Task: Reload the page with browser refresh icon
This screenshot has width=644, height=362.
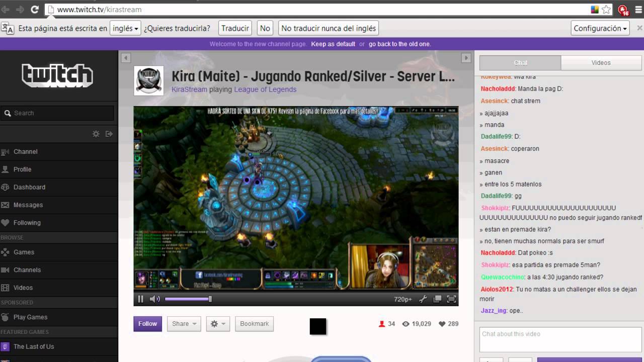Action: coord(35,9)
